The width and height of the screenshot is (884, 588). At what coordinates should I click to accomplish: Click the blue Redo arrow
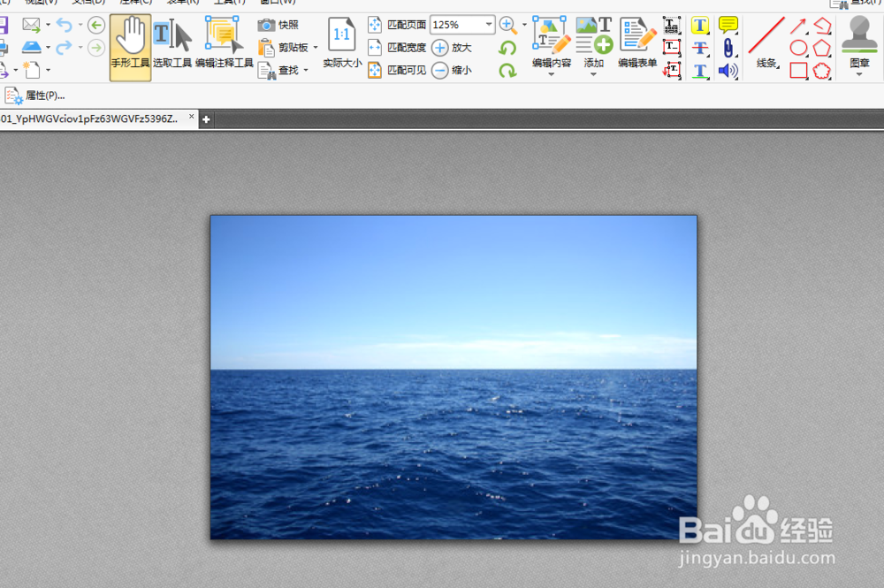coord(65,48)
